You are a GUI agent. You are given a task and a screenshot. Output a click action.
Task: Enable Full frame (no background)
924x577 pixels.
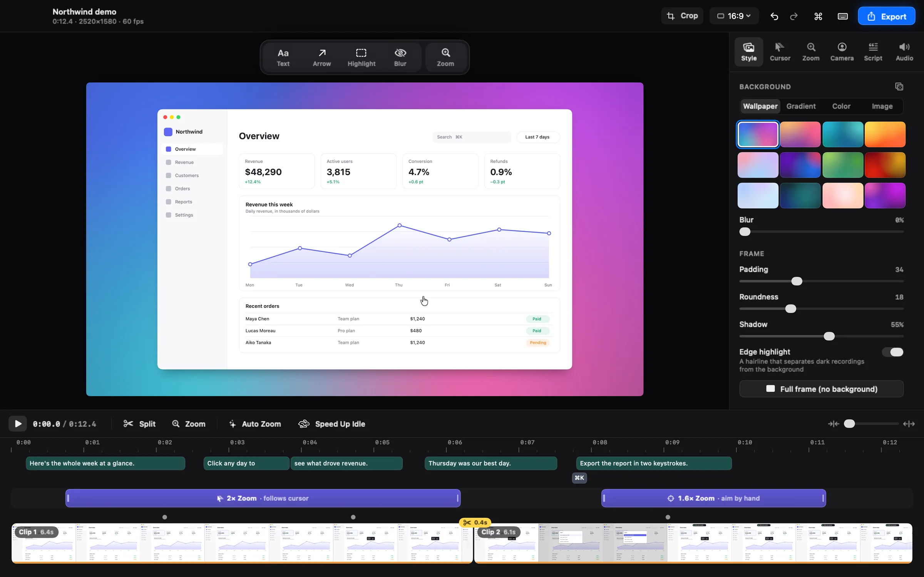point(821,389)
